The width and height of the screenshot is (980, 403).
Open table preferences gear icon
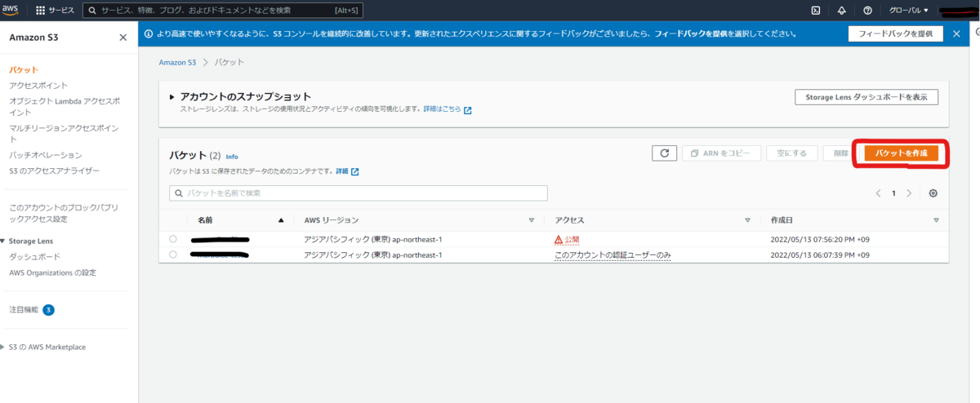[933, 193]
